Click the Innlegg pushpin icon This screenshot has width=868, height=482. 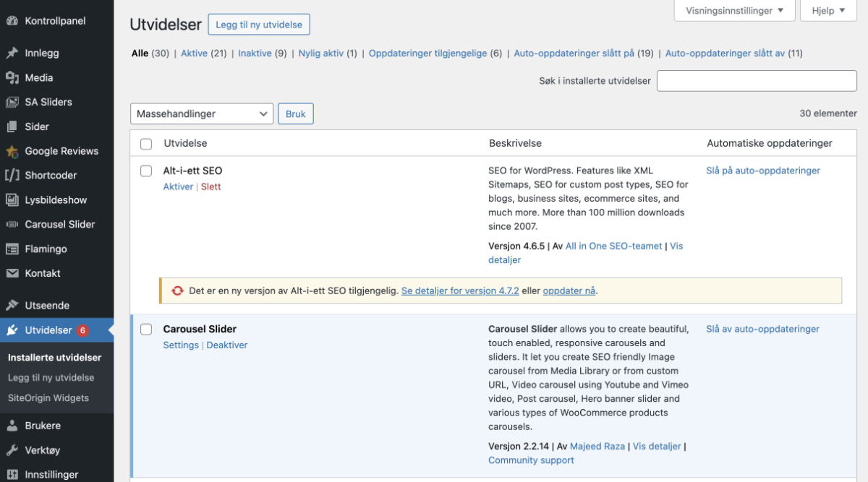[x=12, y=53]
